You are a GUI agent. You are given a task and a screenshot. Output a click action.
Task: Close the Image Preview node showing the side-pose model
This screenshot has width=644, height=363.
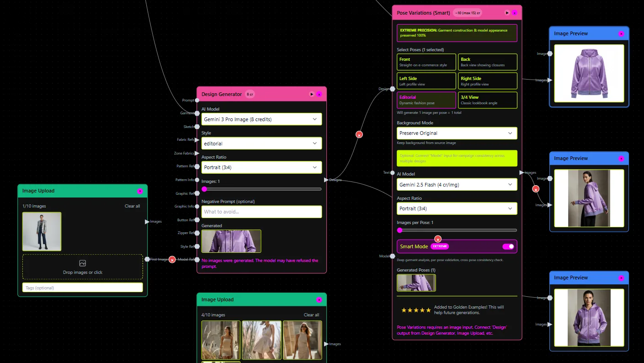click(621, 159)
